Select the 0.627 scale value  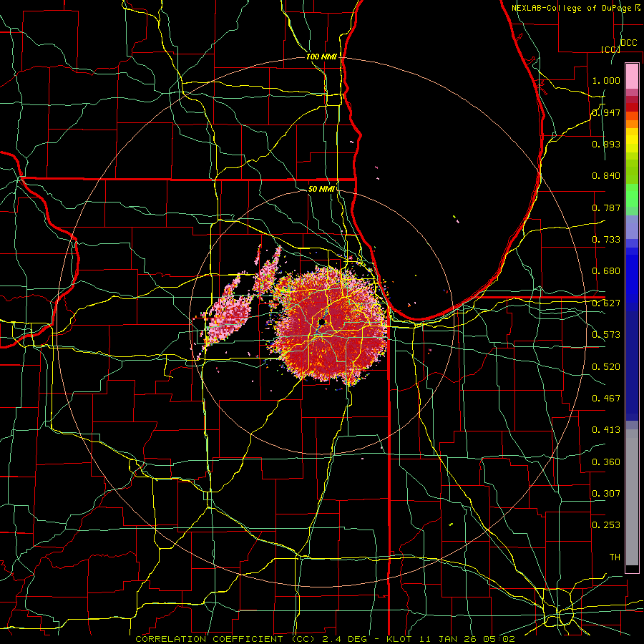[606, 303]
